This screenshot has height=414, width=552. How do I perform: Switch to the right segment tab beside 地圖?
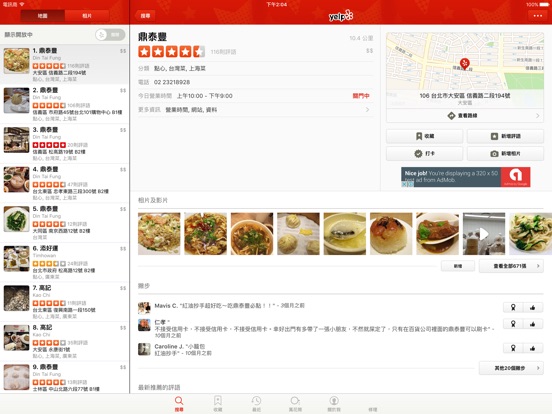(87, 16)
